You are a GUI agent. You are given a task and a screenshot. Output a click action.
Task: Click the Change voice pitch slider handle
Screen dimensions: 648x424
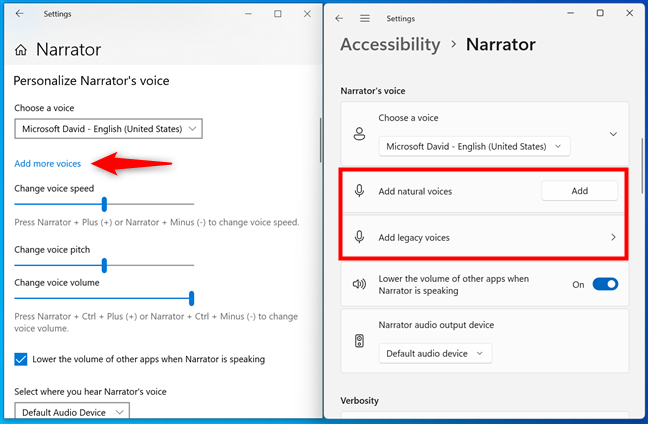[104, 265]
